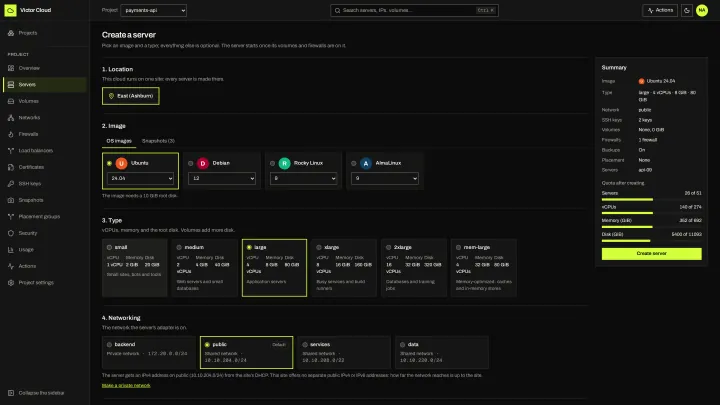Click the Rocky Linux logo icon
This screenshot has height=405, width=720.
[284, 163]
